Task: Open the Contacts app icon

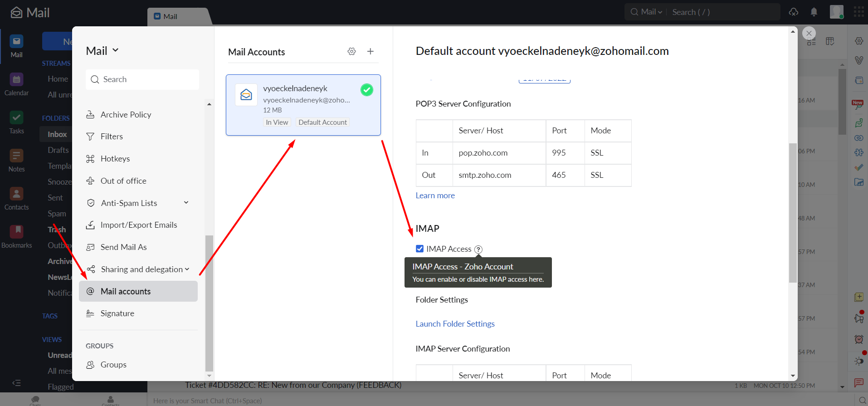Action: tap(16, 199)
